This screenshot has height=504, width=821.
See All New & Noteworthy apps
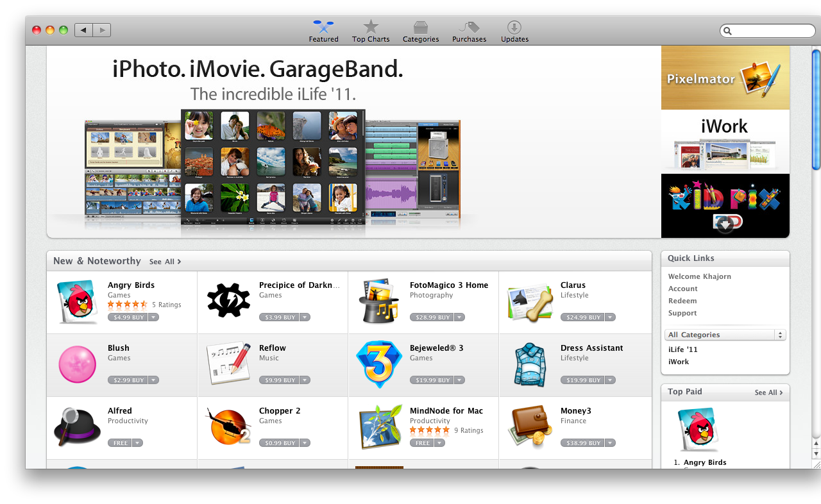pyautogui.click(x=165, y=262)
